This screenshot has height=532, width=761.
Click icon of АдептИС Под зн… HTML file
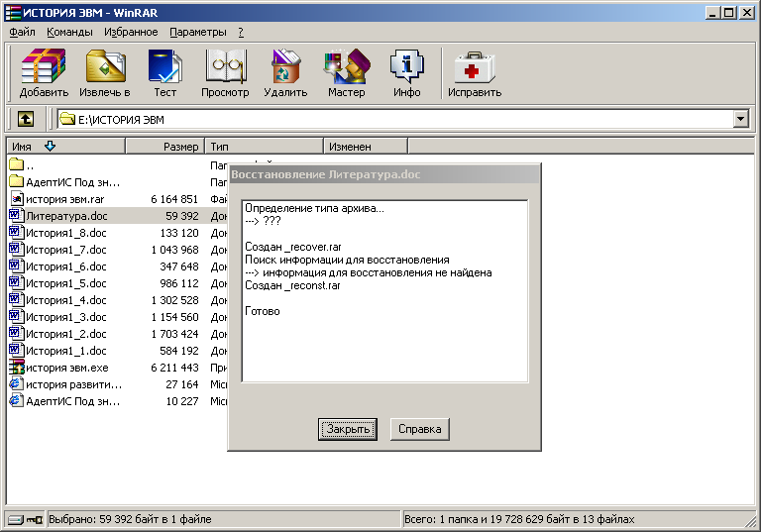17,401
